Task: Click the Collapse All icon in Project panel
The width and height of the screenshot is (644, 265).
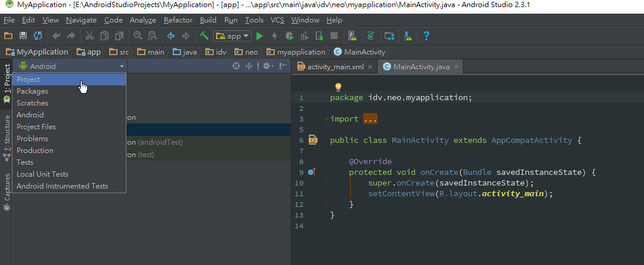Action: coord(249,66)
